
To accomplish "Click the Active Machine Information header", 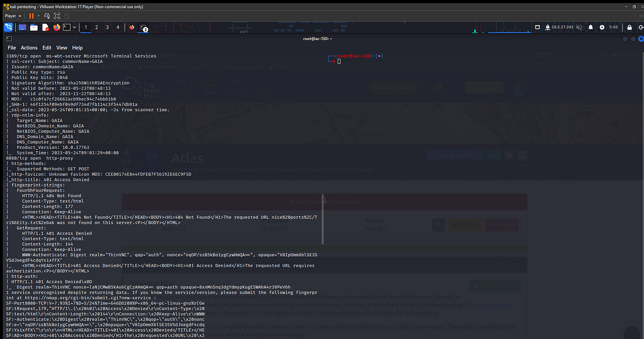I will [x=325, y=201].
